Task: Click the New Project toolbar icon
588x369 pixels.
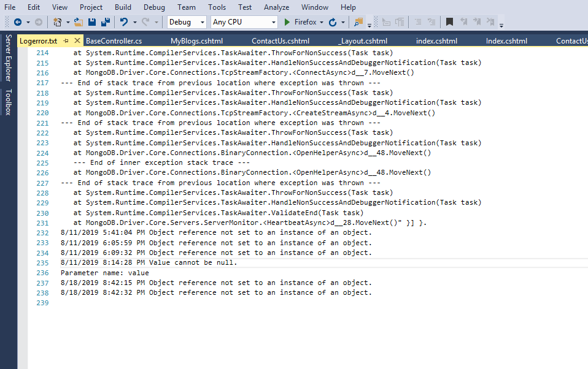Action: pos(56,22)
